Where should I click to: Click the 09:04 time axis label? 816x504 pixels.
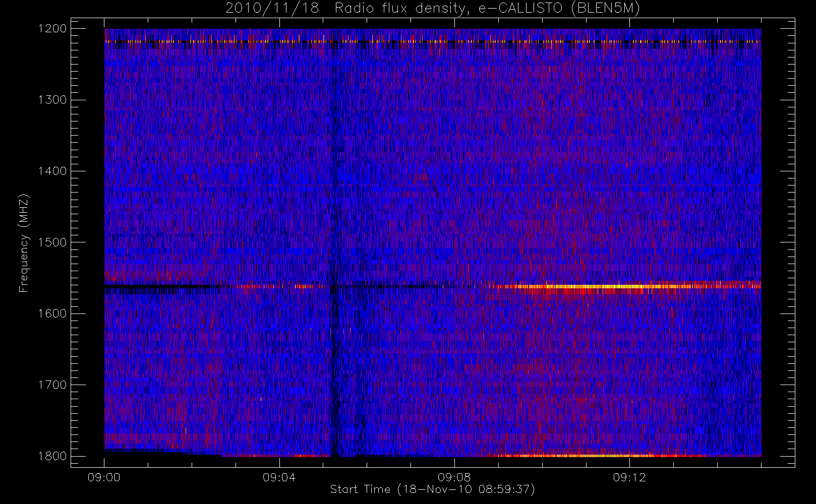tap(279, 477)
